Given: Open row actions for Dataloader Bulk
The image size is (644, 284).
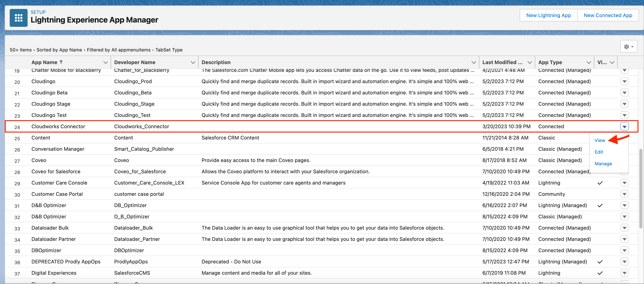Looking at the screenshot, I should coord(624,228).
